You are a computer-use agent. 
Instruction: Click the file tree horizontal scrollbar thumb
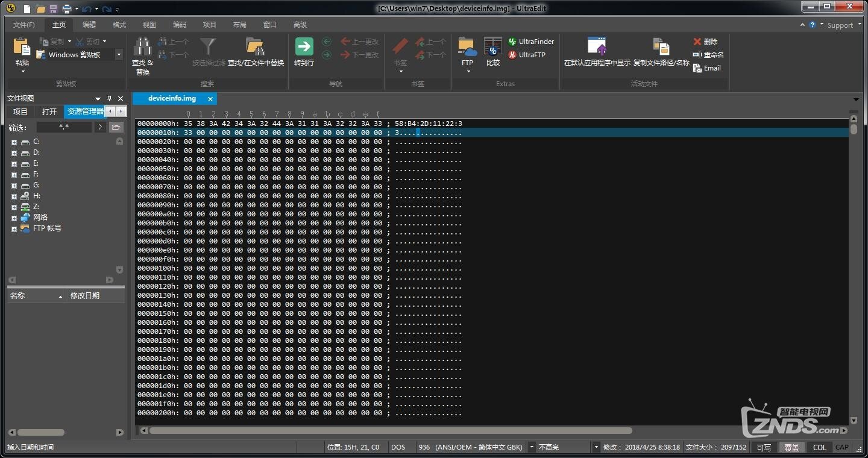point(41,432)
